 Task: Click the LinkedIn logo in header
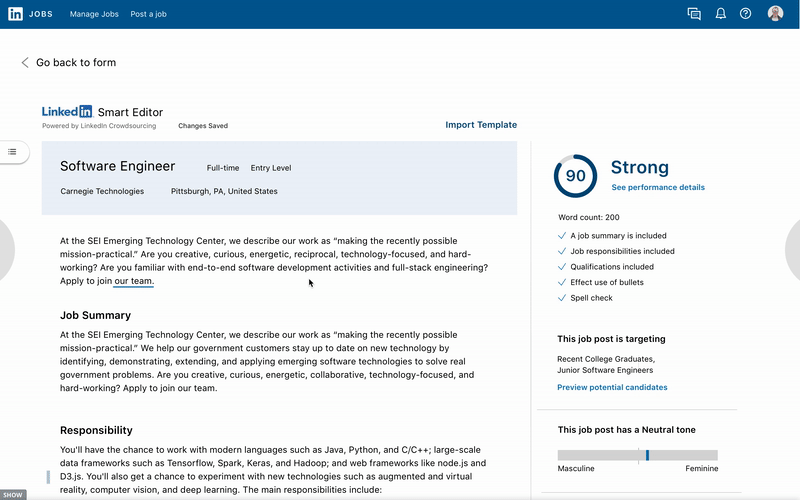[15, 14]
